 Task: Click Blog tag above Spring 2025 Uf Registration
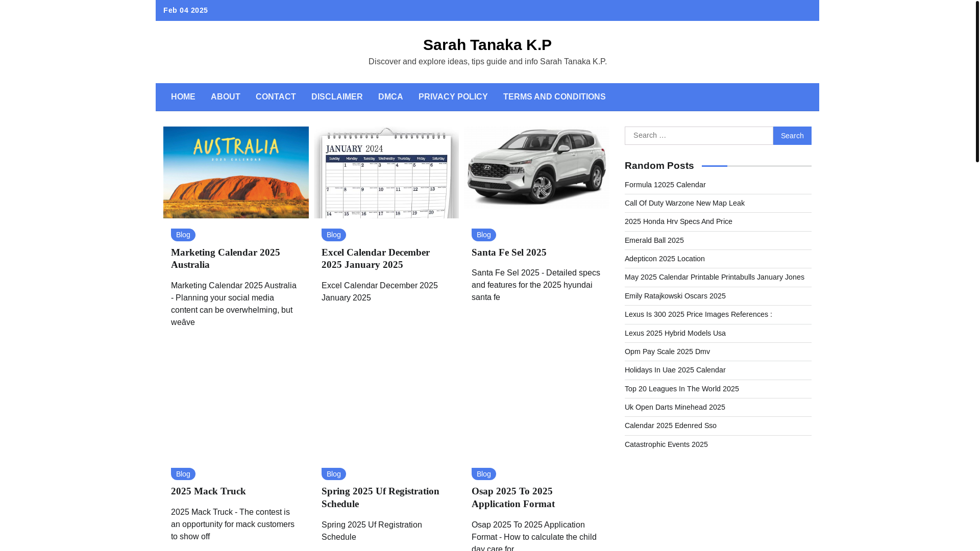tap(334, 474)
